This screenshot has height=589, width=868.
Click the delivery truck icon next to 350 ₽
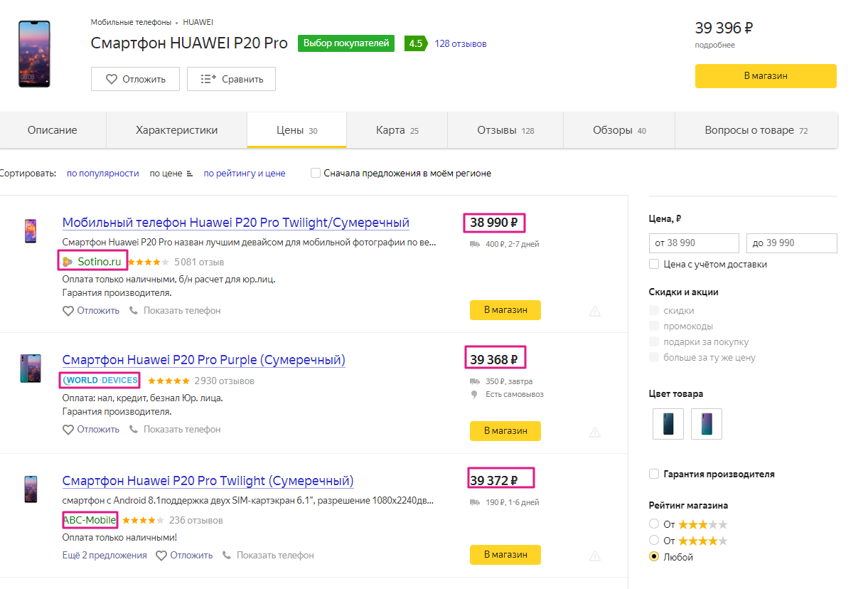click(475, 381)
